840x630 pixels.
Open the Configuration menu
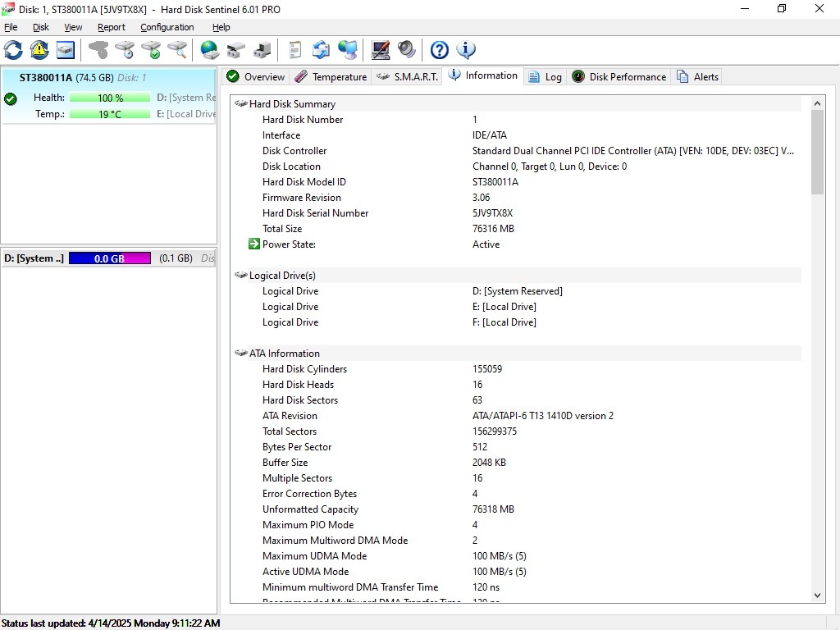click(x=167, y=27)
